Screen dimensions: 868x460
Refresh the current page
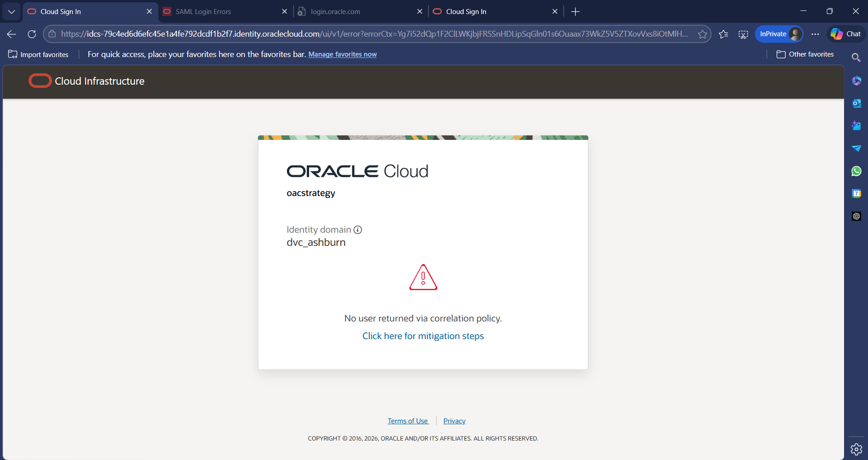pyautogui.click(x=32, y=34)
